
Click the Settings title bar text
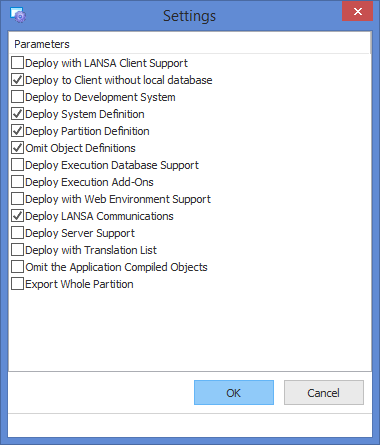[x=189, y=16]
